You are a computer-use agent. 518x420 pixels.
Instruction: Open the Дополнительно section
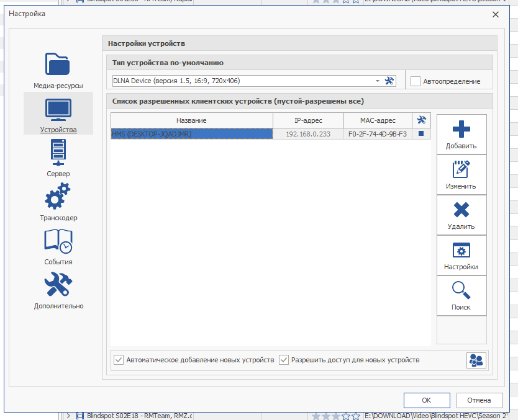point(58,290)
